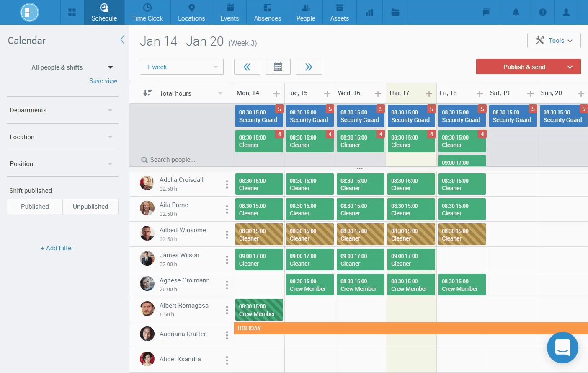
Task: Open the messages chat icon
Action: pyautogui.click(x=486, y=12)
